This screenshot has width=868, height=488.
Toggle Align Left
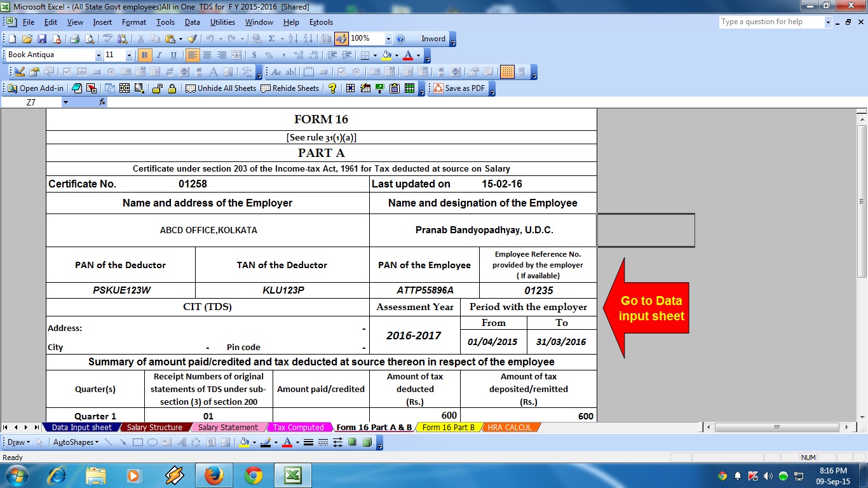(x=193, y=55)
